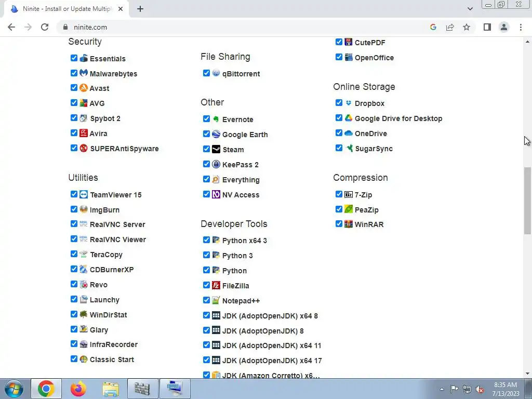Image resolution: width=532 pixels, height=399 pixels.
Task: Click the ImgBurn icon
Action: click(84, 209)
